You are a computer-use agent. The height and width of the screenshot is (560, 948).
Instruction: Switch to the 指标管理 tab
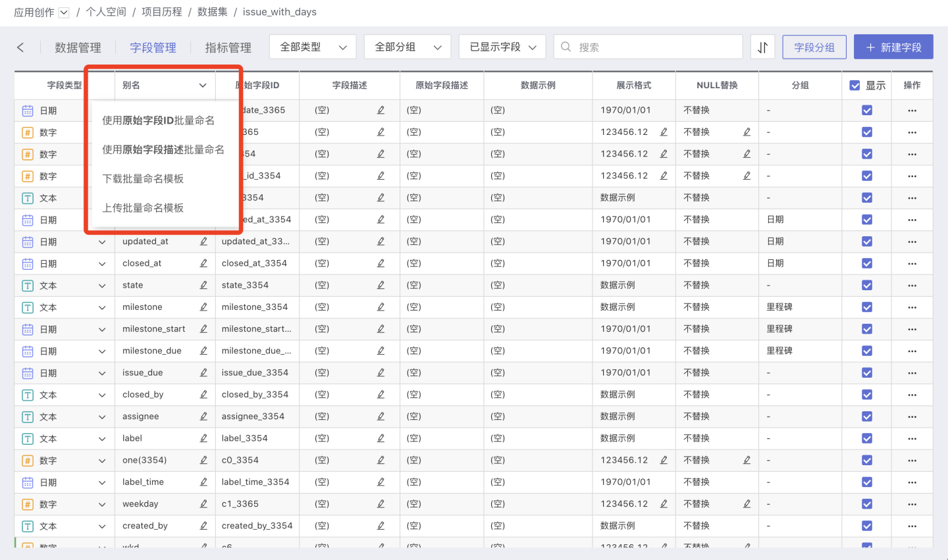click(x=228, y=47)
